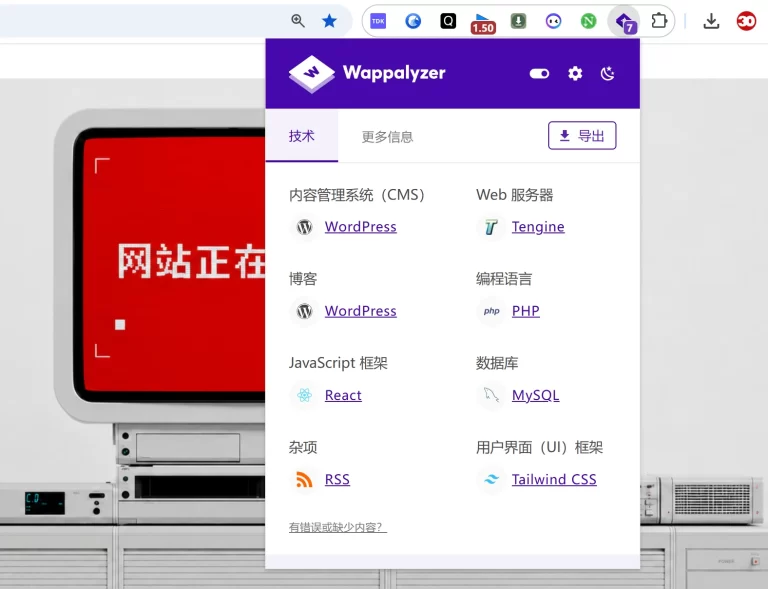Click 有错误或缺少内容? feedback link

pos(337,527)
